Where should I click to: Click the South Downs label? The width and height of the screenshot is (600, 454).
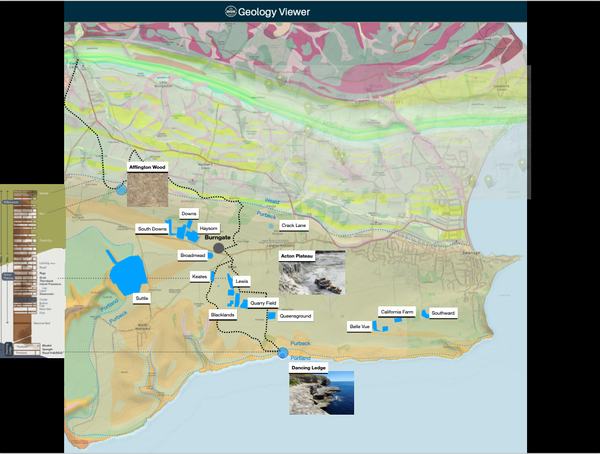click(x=153, y=229)
